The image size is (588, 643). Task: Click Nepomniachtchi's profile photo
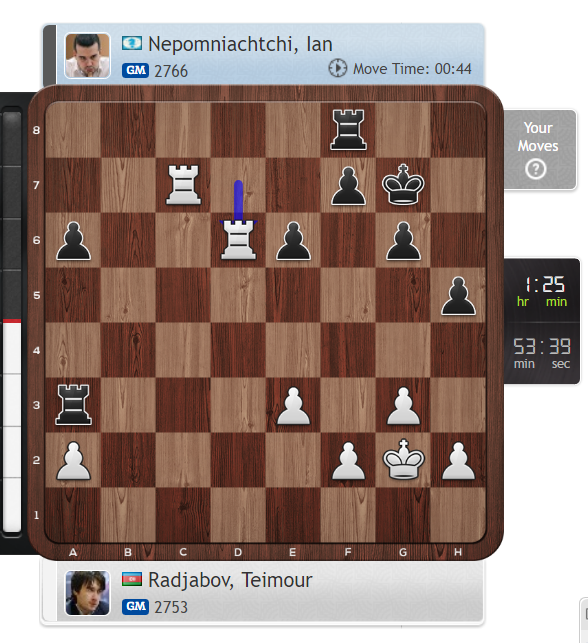[x=87, y=55]
